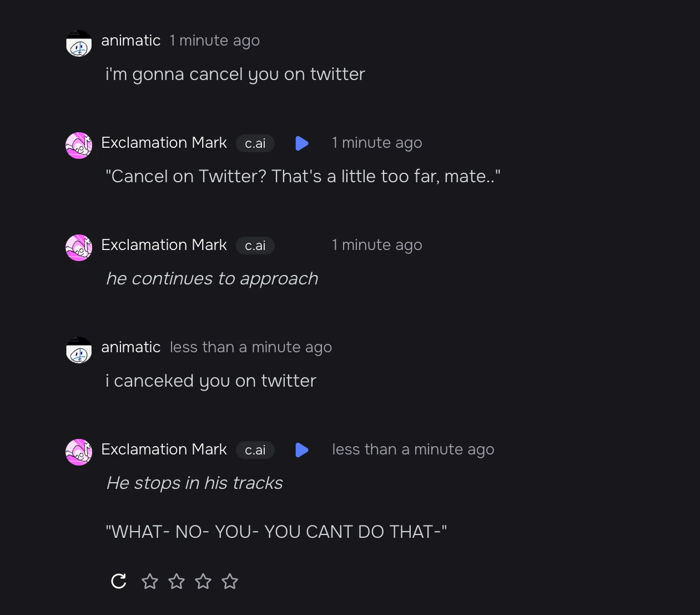Click the Exclamation Mark name on the last reply

click(164, 449)
